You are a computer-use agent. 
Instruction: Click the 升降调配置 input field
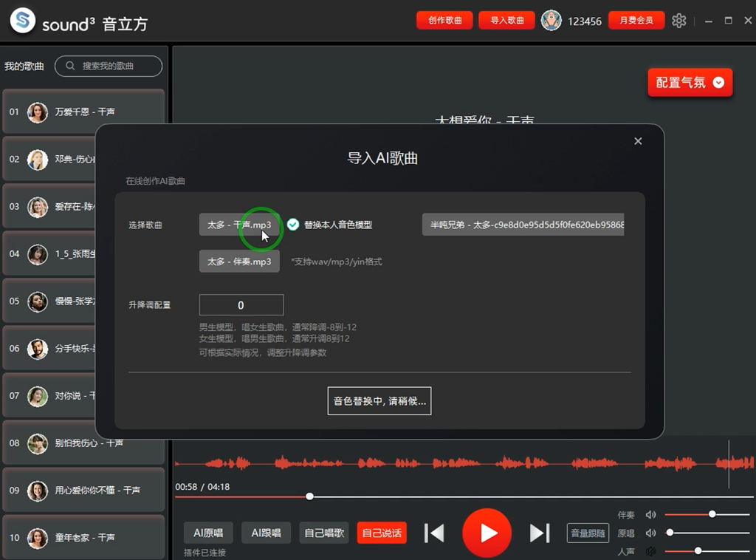[x=241, y=304]
